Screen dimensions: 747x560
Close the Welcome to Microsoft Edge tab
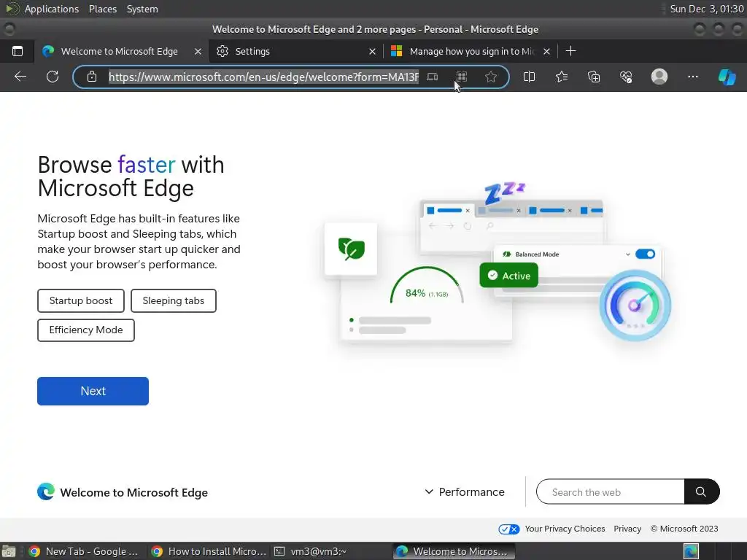[x=198, y=52]
